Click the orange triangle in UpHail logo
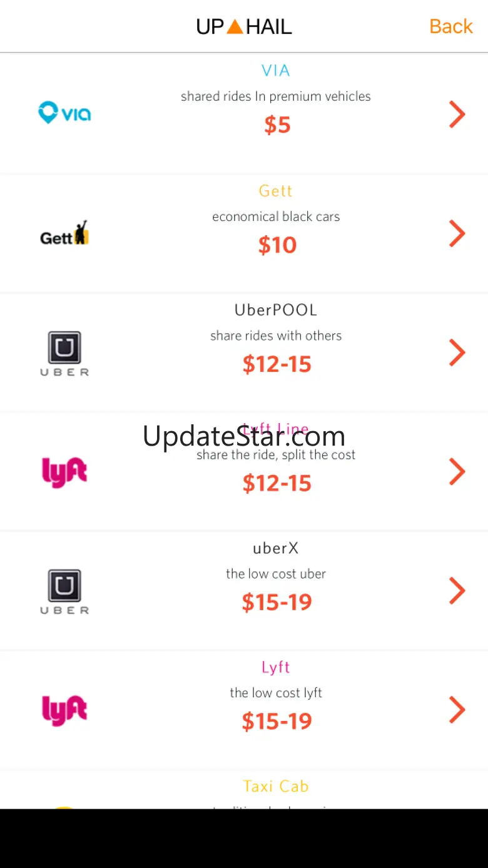The image size is (488, 868). (x=235, y=26)
